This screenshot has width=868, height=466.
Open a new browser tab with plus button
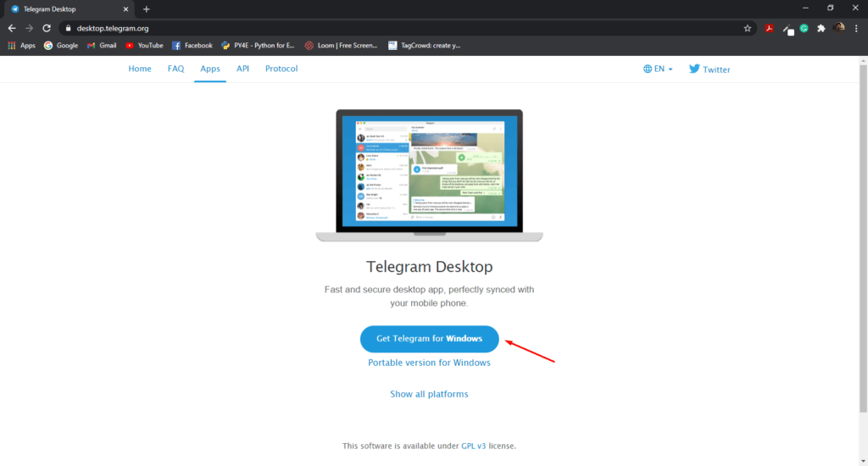146,8
